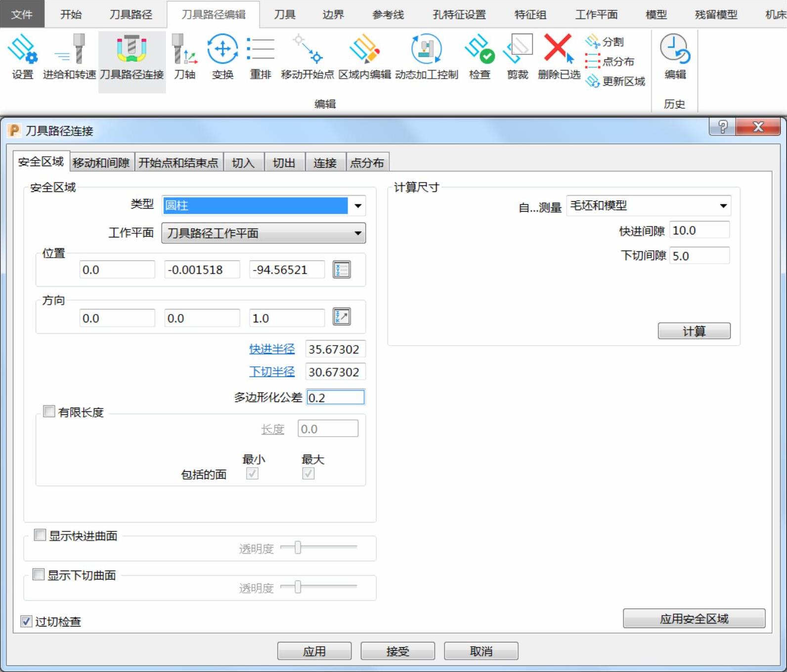Screen dimensions: 787x672
Task: Click the 分割 divide toolpath icon
Action: point(605,42)
